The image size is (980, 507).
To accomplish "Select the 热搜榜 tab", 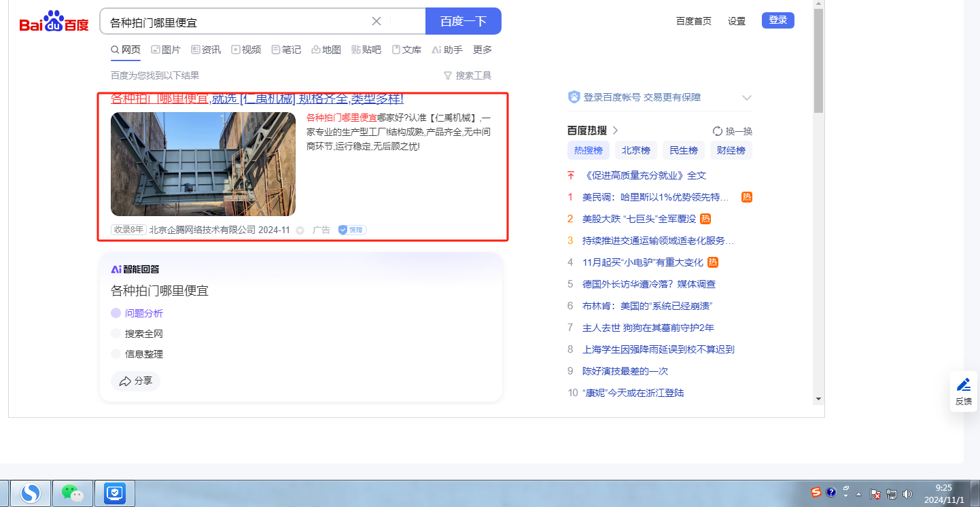I will pyautogui.click(x=589, y=150).
